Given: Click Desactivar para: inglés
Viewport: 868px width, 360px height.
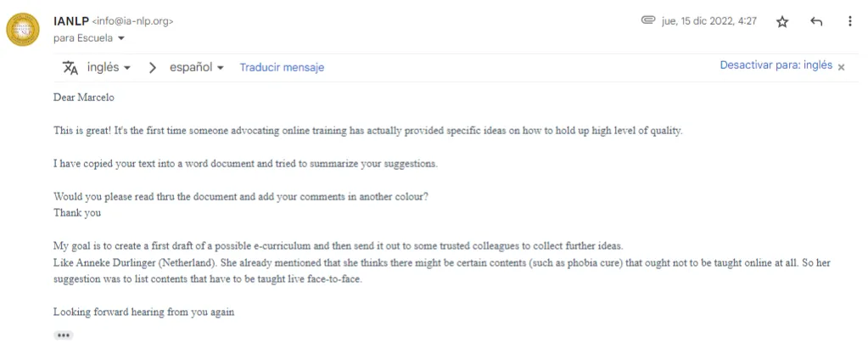Looking at the screenshot, I should pos(776,65).
